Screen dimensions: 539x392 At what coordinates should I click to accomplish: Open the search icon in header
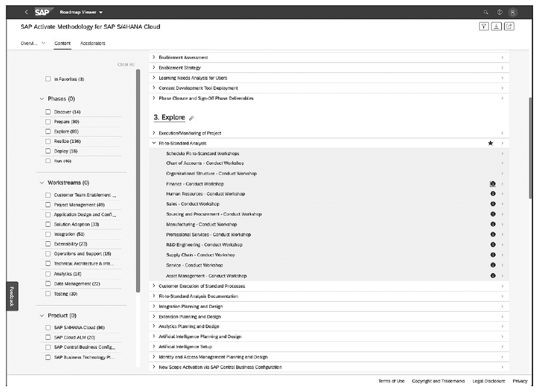pyautogui.click(x=486, y=12)
